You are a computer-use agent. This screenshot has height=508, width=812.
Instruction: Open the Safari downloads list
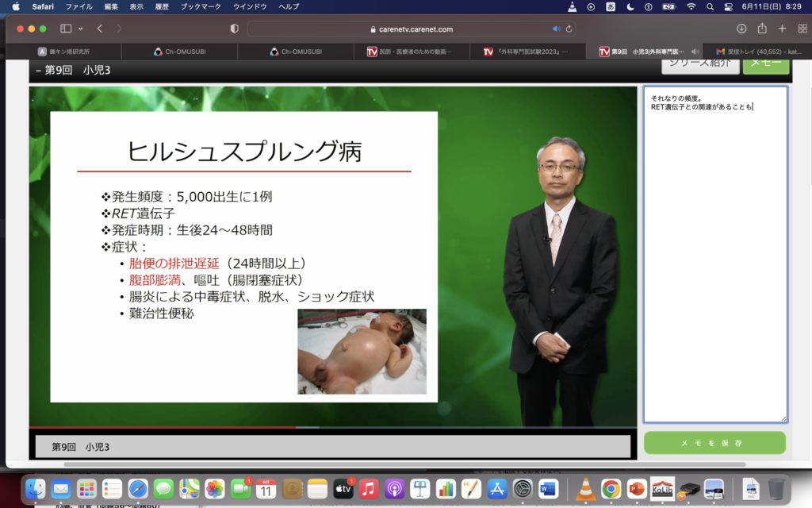click(x=741, y=29)
